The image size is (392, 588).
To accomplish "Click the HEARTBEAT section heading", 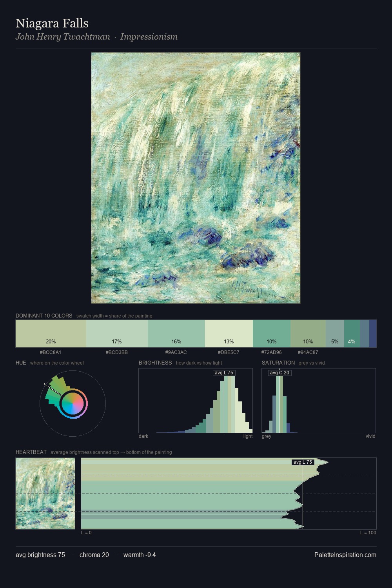I will click(x=31, y=452).
